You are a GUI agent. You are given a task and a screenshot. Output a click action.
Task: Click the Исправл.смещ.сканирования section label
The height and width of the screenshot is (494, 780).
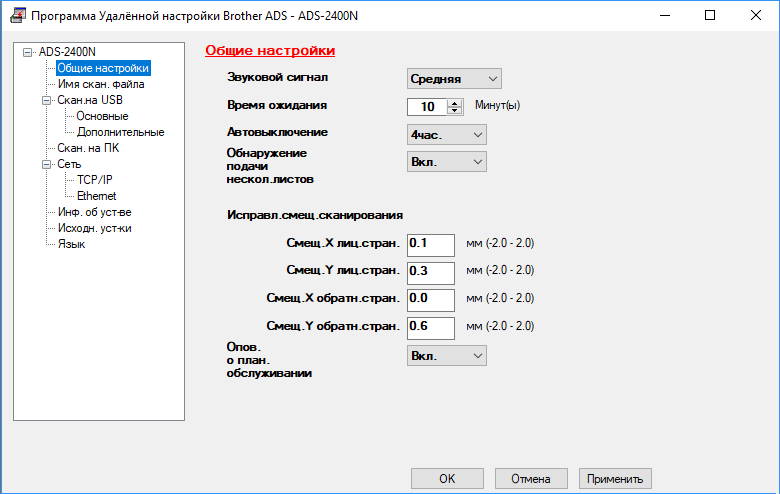click(315, 215)
